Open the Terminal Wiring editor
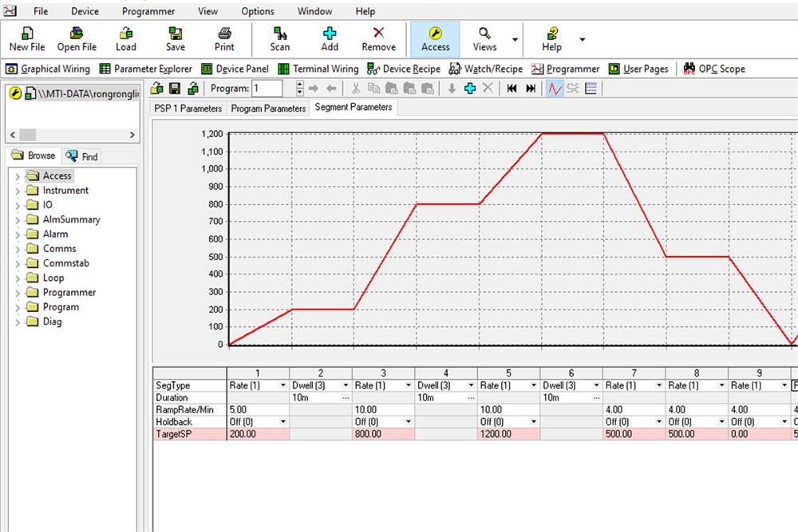 [x=318, y=69]
